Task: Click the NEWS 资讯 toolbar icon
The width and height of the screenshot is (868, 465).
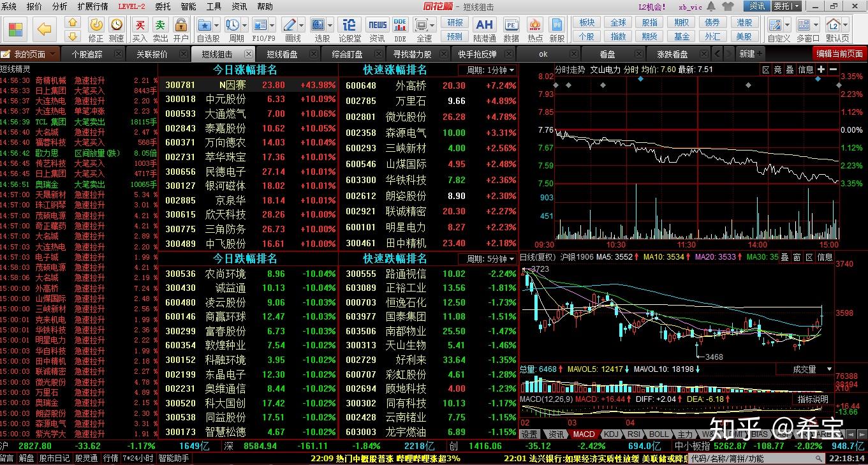Action: (377, 27)
